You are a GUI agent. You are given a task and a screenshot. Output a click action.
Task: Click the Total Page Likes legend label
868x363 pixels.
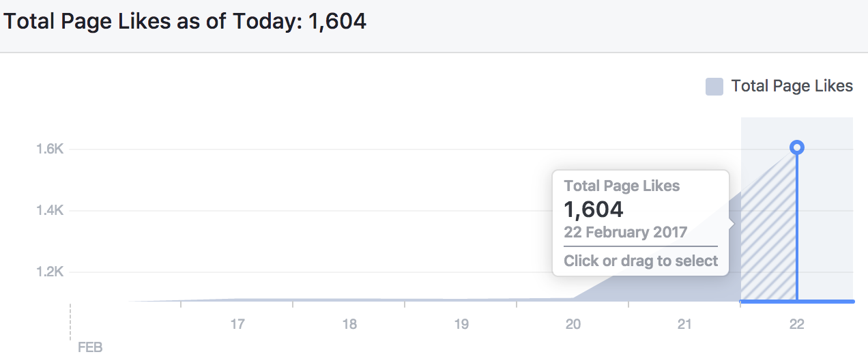(x=792, y=86)
